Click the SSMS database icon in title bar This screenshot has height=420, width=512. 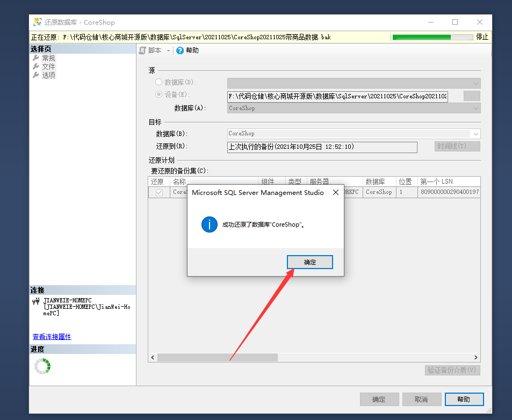38,23
